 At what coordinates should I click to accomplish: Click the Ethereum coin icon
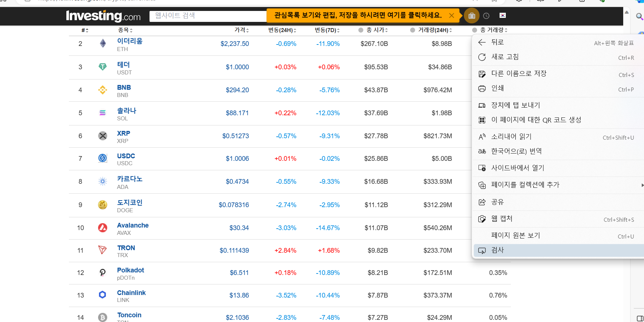coord(103,43)
